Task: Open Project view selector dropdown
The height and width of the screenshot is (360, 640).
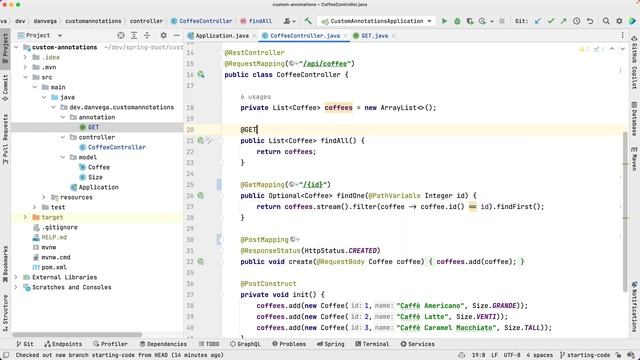Action: click(x=40, y=36)
